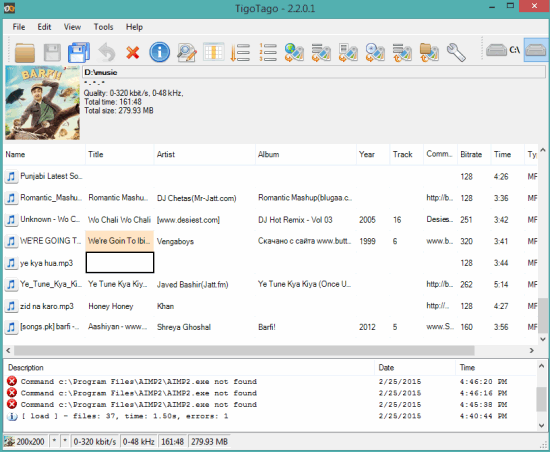Click the file list scroll down arrow
The height and width of the screenshot is (452, 550).
coord(543,339)
